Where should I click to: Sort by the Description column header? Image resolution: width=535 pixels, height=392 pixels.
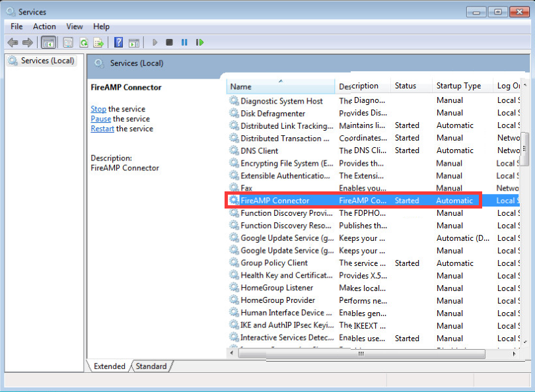tap(363, 86)
